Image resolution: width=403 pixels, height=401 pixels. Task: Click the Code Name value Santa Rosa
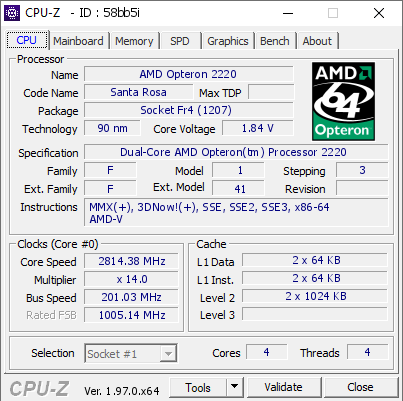(138, 92)
